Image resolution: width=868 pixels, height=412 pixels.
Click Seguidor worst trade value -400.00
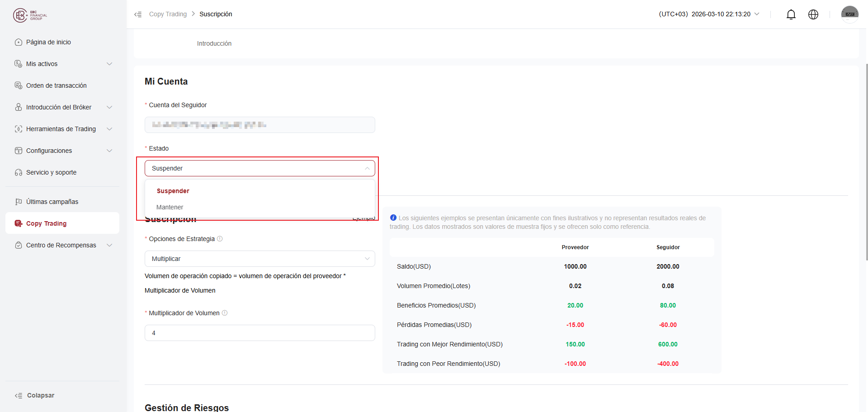(668, 364)
